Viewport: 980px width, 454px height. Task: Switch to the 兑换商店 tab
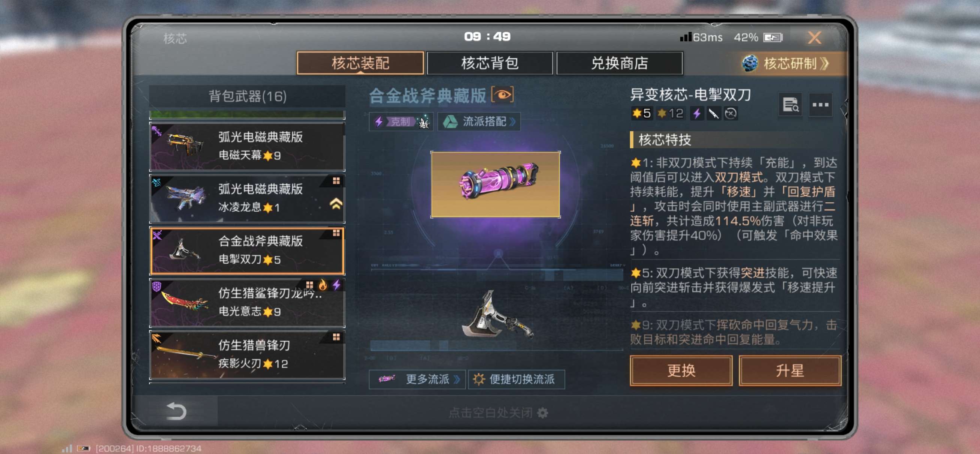(619, 63)
